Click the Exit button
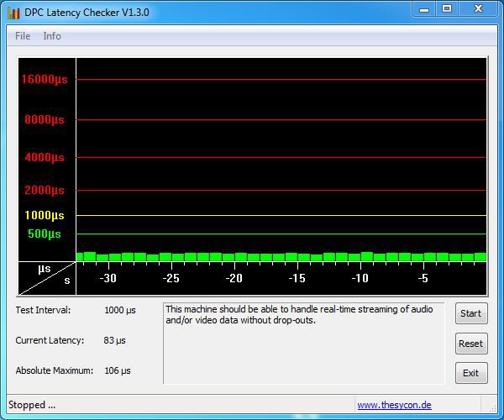 (x=470, y=373)
